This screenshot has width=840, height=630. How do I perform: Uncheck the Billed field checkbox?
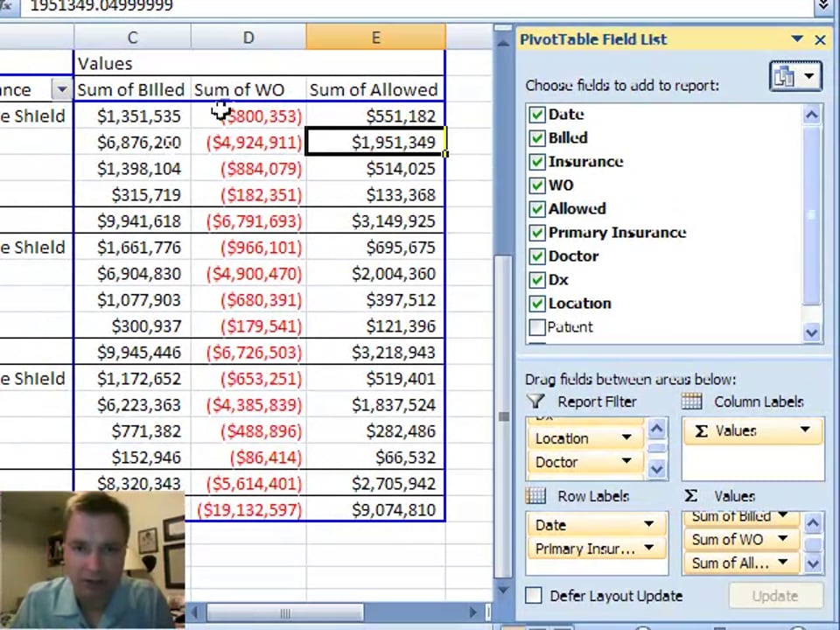536,138
